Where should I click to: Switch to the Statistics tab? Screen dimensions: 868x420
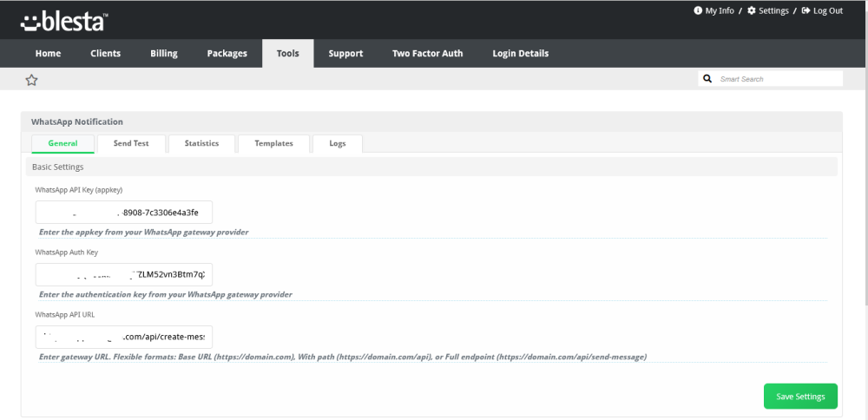tap(201, 143)
